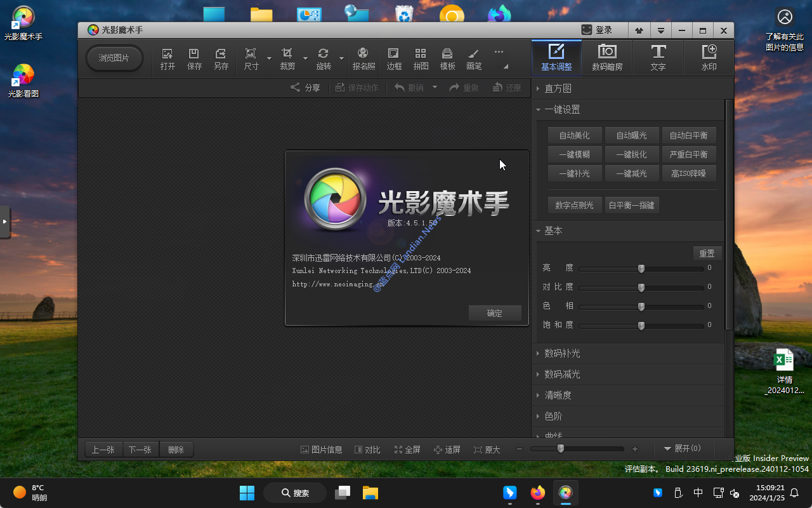The width and height of the screenshot is (812, 508).
Task: Click the 还原 restore button
Action: tap(506, 88)
